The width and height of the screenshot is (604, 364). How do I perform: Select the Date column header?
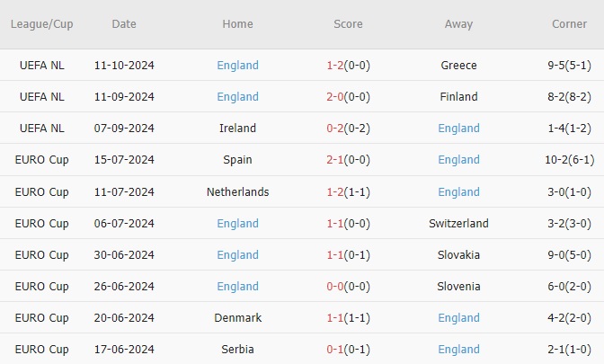(124, 24)
